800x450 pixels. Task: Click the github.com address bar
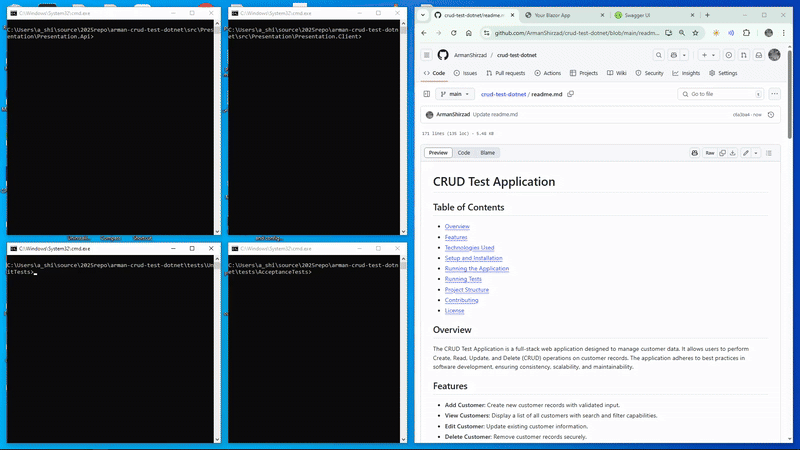577,33
